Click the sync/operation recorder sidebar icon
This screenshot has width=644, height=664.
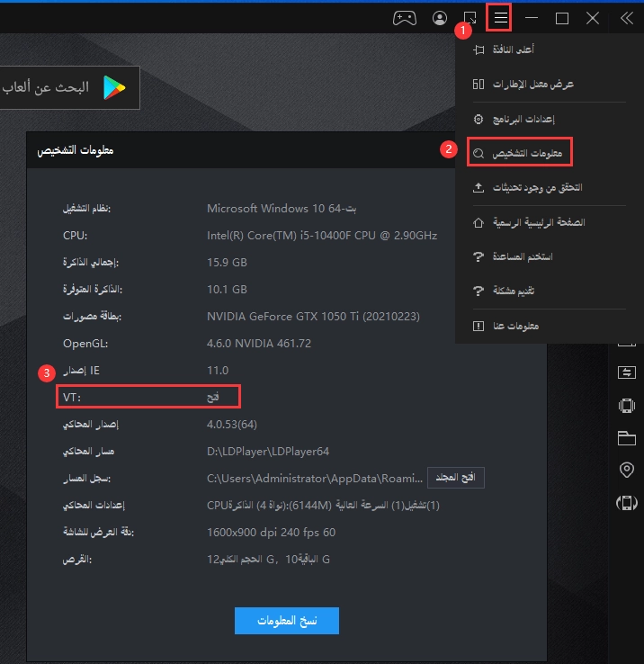627,372
